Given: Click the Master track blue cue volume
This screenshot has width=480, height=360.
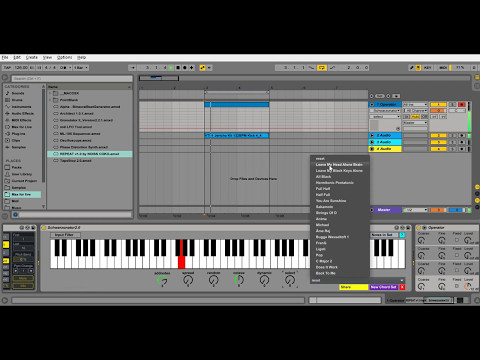Looking at the screenshot, I should point(457,210).
